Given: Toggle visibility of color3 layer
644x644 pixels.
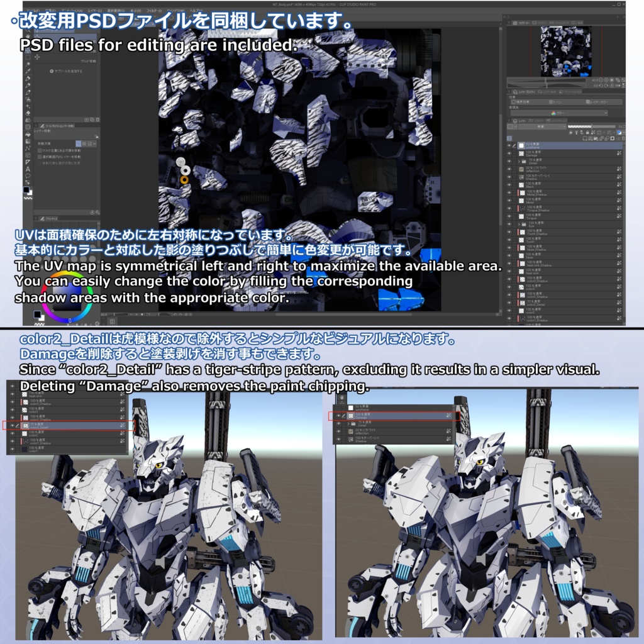Looking at the screenshot, I should tap(509, 287).
